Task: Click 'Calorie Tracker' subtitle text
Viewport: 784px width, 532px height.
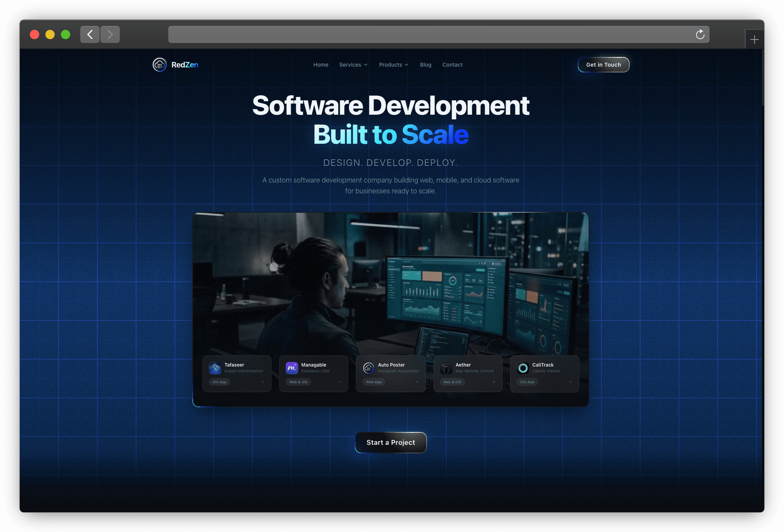Action: coord(546,371)
